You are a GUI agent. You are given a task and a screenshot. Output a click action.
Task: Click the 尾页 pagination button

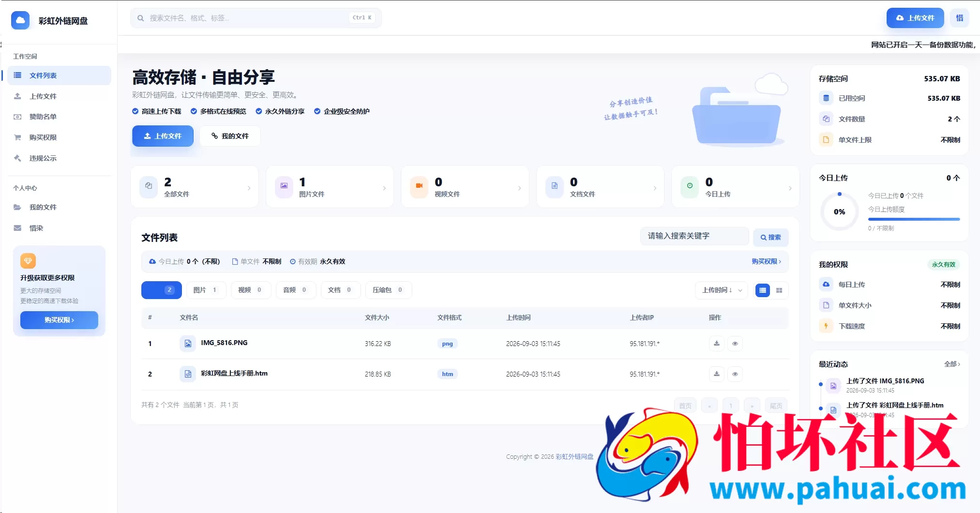click(776, 406)
